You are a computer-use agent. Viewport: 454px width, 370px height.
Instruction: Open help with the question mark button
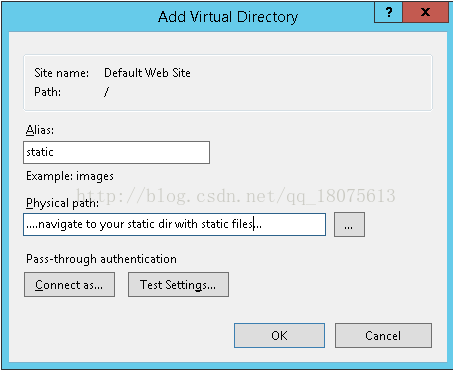click(x=388, y=13)
